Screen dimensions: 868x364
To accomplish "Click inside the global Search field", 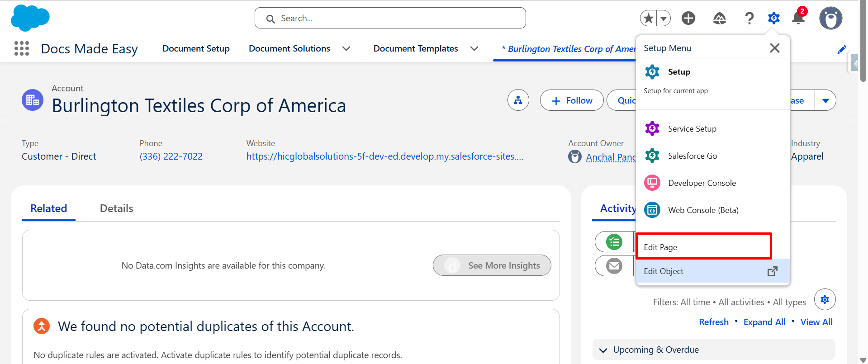I will [390, 18].
